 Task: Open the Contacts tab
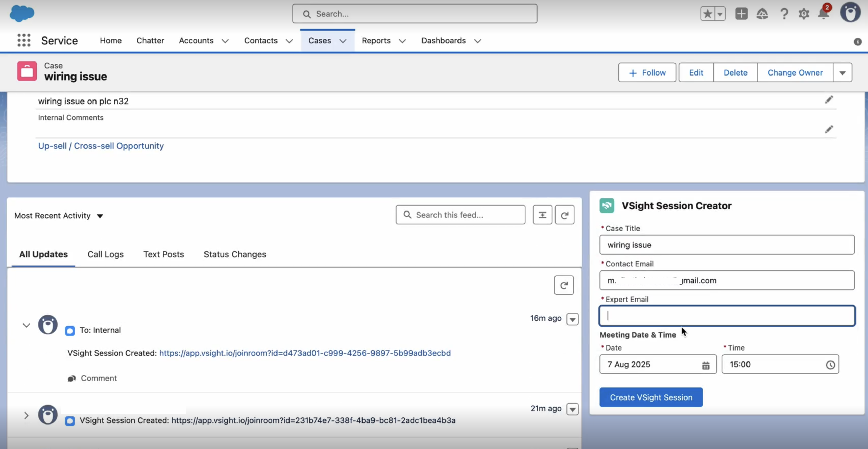pos(261,40)
